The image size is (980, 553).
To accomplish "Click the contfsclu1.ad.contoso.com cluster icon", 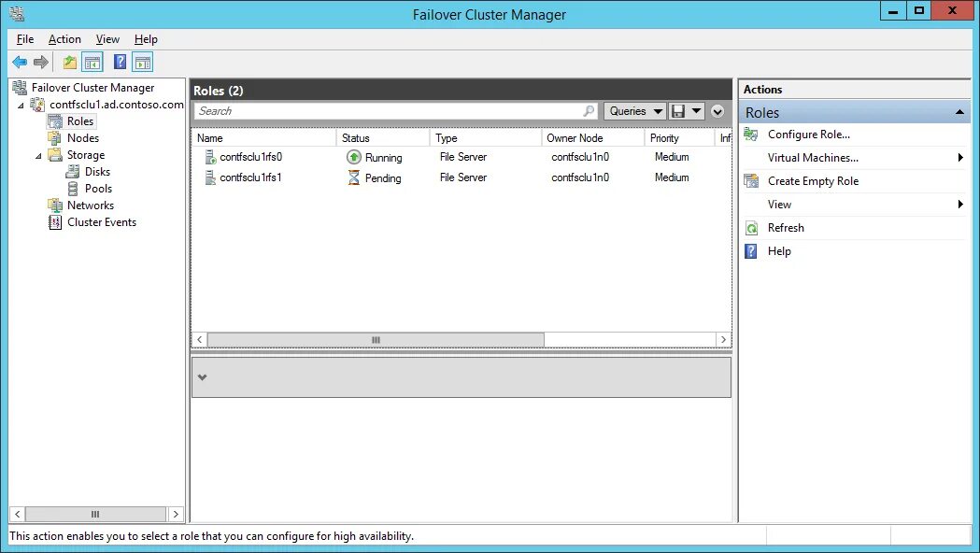I will point(38,105).
